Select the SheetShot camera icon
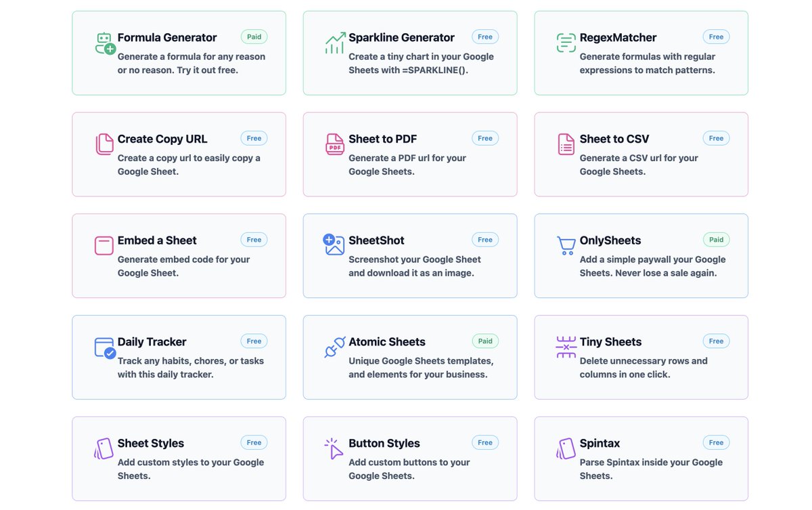 click(x=334, y=245)
